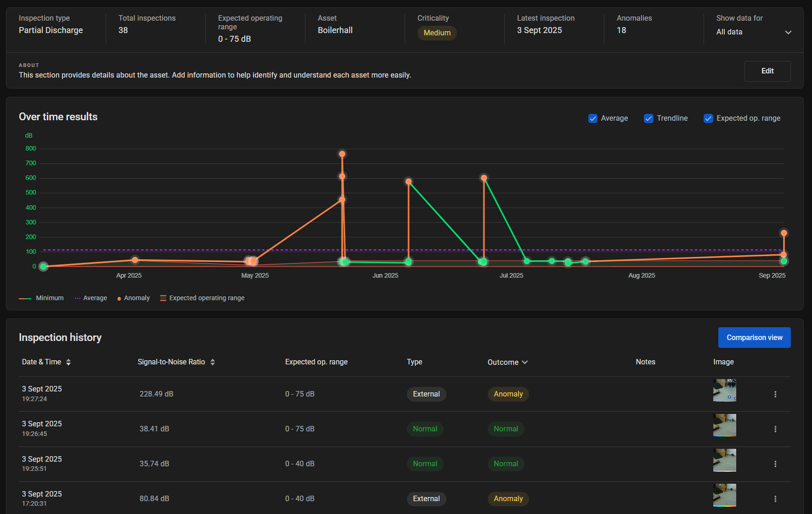Disable the Expected op. range checkbox
The height and width of the screenshot is (514, 812).
point(708,118)
